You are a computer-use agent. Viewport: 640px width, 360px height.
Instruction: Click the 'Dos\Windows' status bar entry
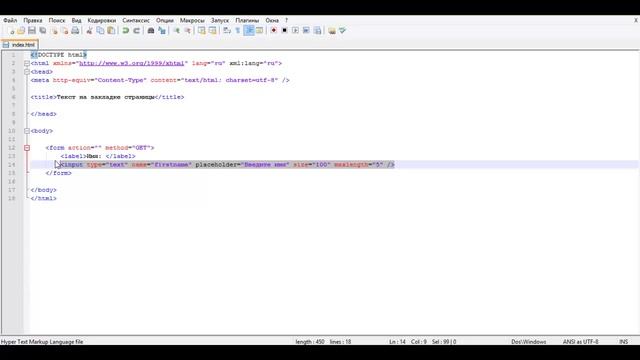pos(529,342)
